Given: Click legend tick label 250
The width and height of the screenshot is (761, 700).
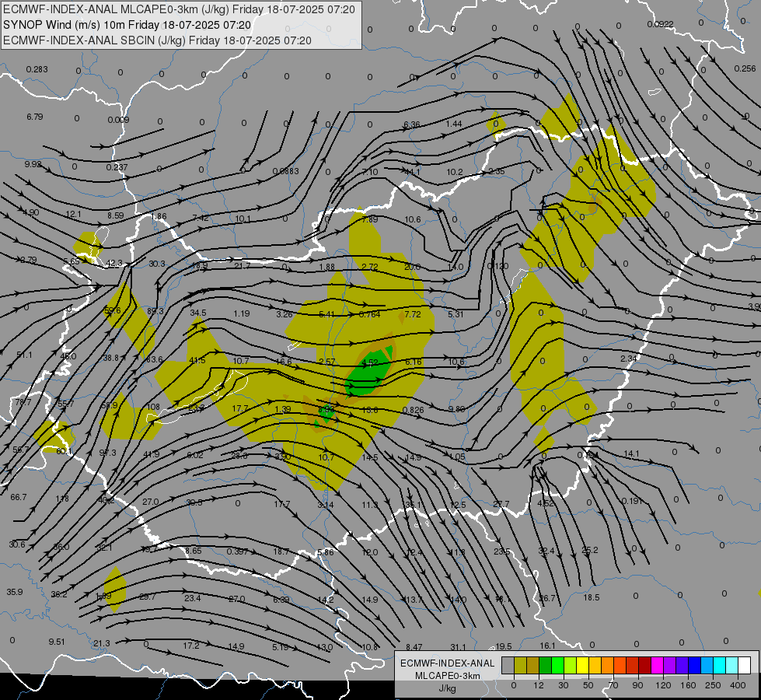Looking at the screenshot, I should coord(713,685).
